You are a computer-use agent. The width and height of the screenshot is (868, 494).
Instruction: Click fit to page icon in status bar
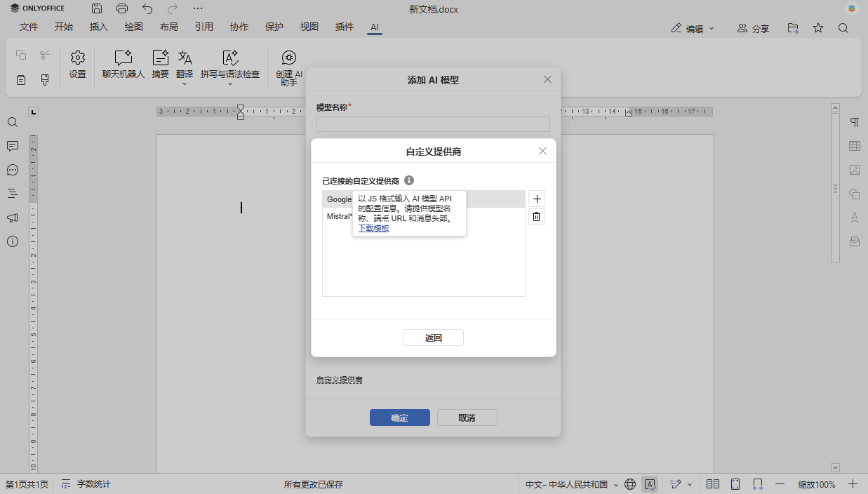tap(735, 484)
